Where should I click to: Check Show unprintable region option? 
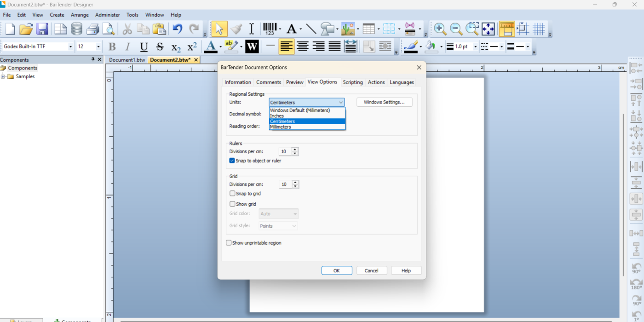(229, 243)
